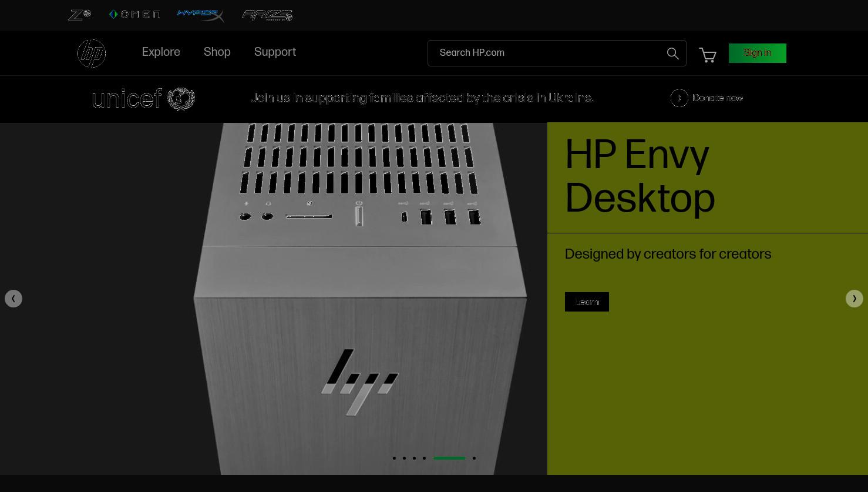This screenshot has height=492, width=868.
Task: Select the first carousel slide dot
Action: pos(394,458)
